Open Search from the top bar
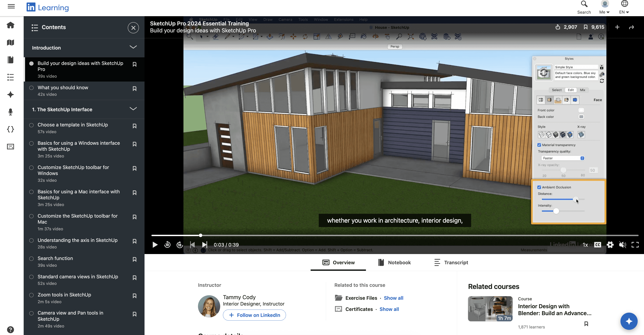Image resolution: width=644 pixels, height=335 pixels. click(584, 8)
